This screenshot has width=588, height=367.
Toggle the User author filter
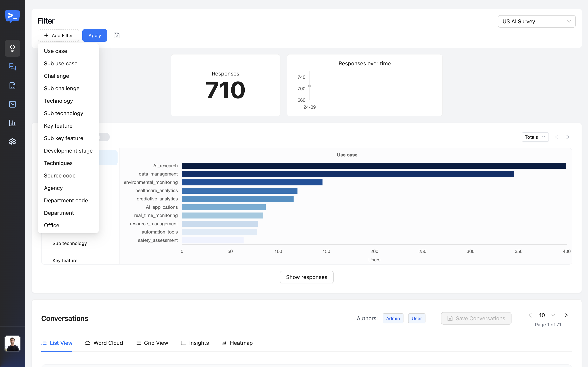[x=417, y=318]
